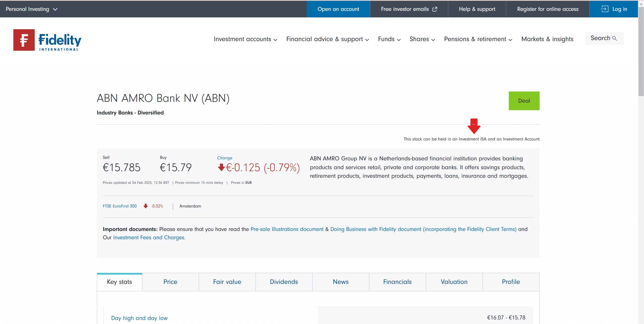Expand the Personal Investing dropdown
Screen dimensions: 644x324
click(32, 9)
